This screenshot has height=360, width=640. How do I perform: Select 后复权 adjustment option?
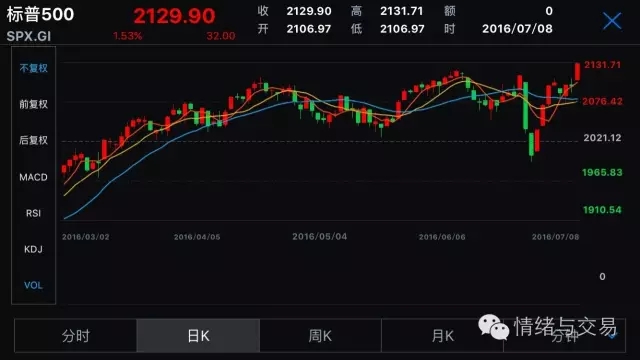tap(33, 140)
